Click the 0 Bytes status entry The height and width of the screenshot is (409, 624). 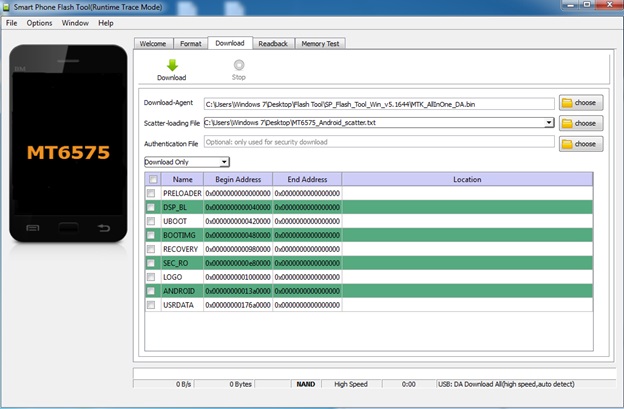(240, 384)
